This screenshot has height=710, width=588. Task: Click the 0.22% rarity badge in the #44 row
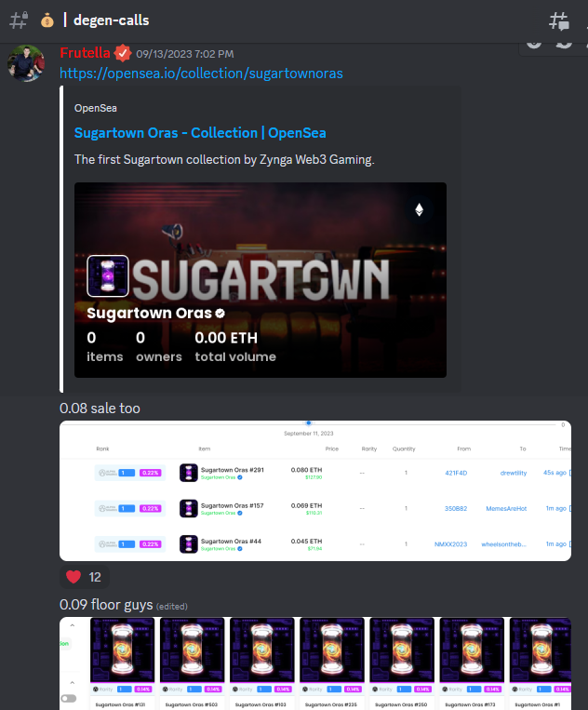[x=151, y=544]
